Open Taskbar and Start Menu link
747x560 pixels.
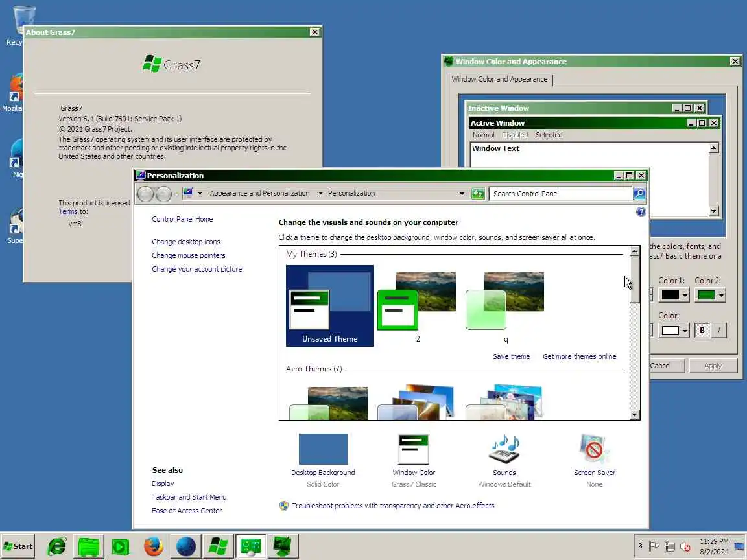189,497
